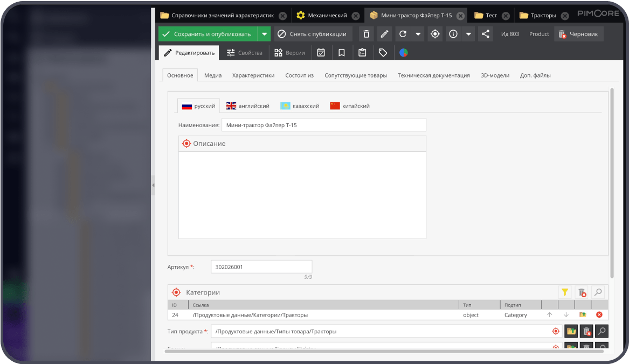Click the Наименование input field
This screenshot has width=629, height=364.
pos(324,125)
